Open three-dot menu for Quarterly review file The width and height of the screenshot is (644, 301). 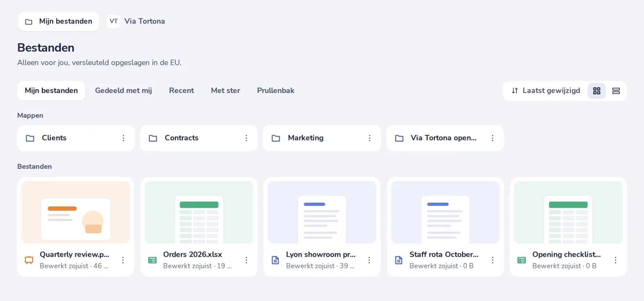tap(123, 260)
